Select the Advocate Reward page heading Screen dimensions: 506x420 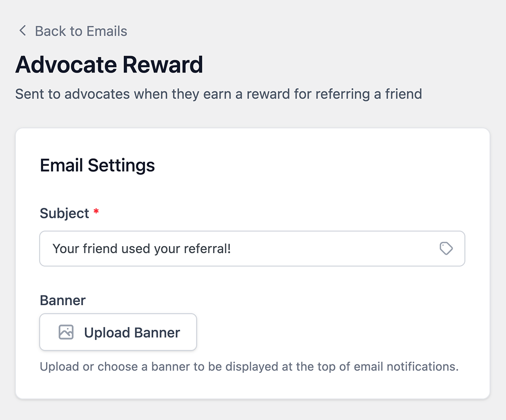pos(109,65)
